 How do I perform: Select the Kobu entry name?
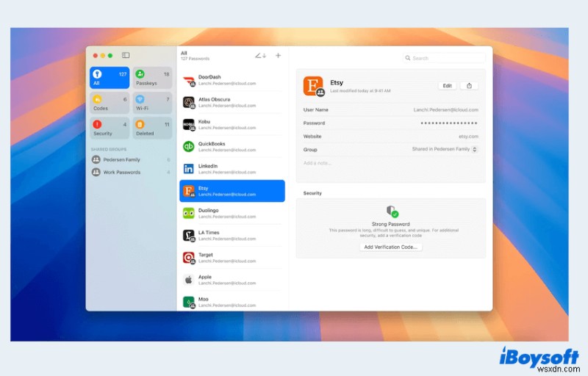pos(204,121)
